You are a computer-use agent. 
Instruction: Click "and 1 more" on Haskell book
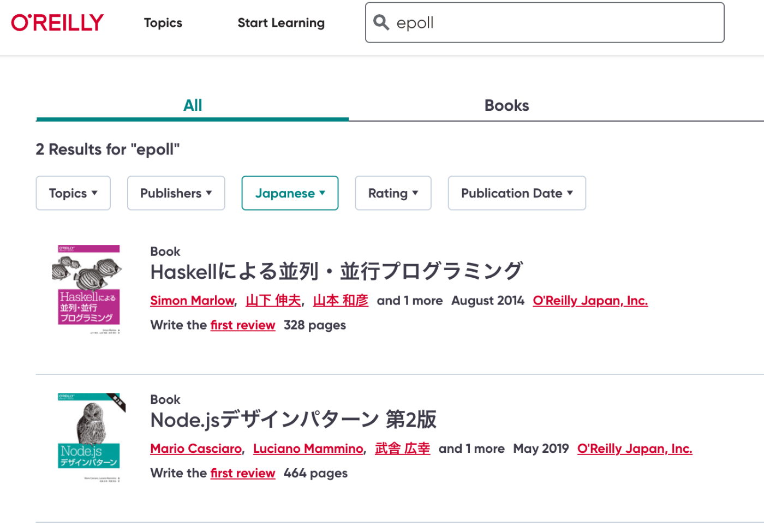(410, 301)
